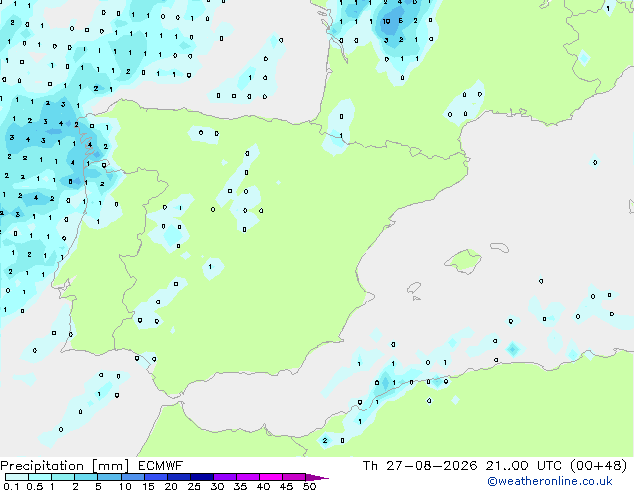The height and width of the screenshot is (490, 634).
Task: Select the 2–5 mm legend swatch
Action: pos(86,477)
